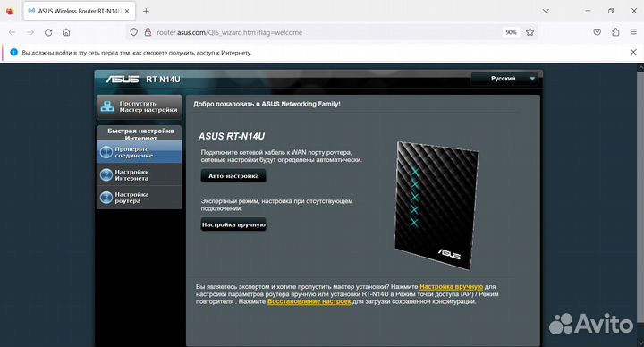Select step 1 Проверьте соединение
The image size is (644, 347).
pyautogui.click(x=140, y=152)
